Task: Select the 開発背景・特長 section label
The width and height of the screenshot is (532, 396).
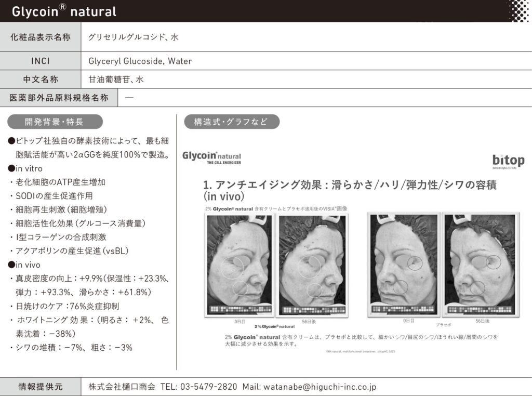Action: tap(55, 122)
